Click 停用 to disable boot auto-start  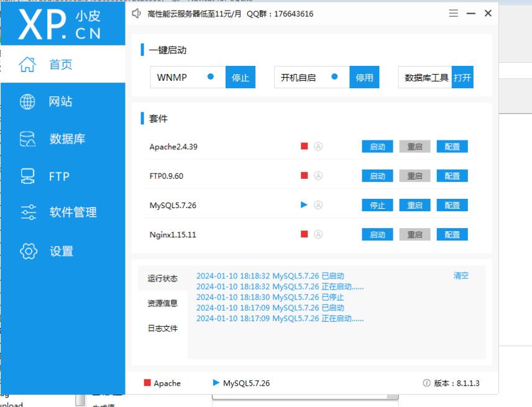click(364, 77)
